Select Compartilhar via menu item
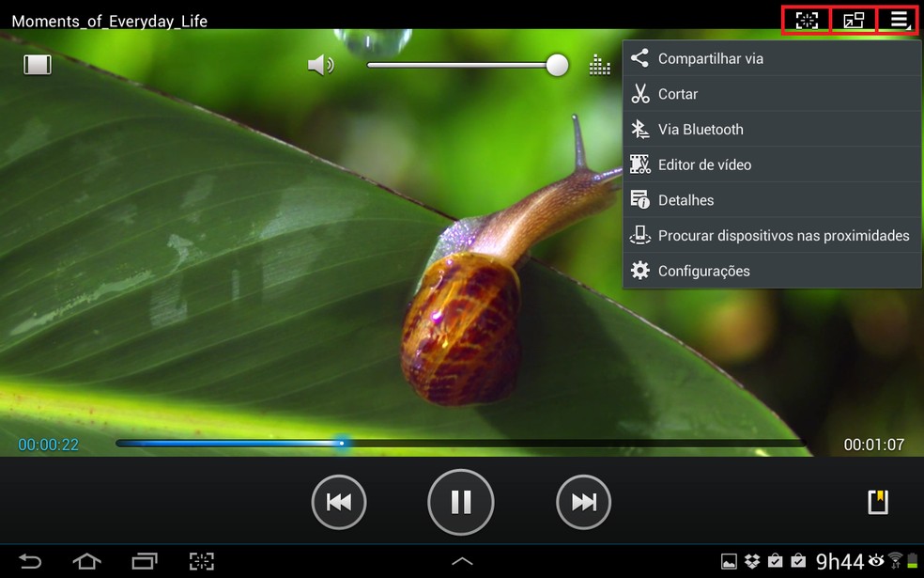 772,58
